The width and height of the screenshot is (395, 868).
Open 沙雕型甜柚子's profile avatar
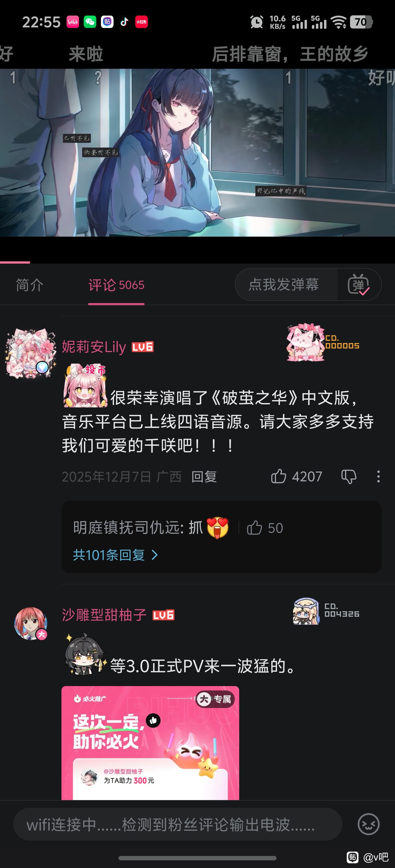click(x=31, y=623)
